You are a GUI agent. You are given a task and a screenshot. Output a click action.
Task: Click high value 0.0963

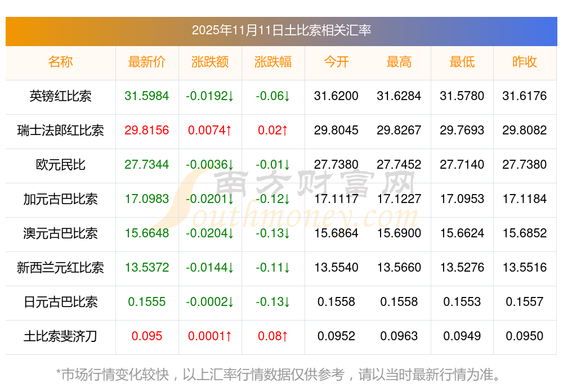coord(399,336)
